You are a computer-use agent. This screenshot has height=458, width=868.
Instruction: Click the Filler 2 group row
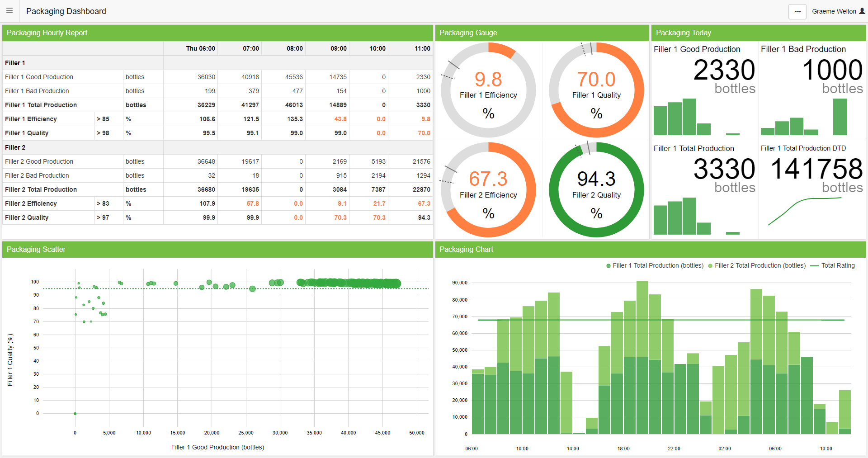(15, 147)
